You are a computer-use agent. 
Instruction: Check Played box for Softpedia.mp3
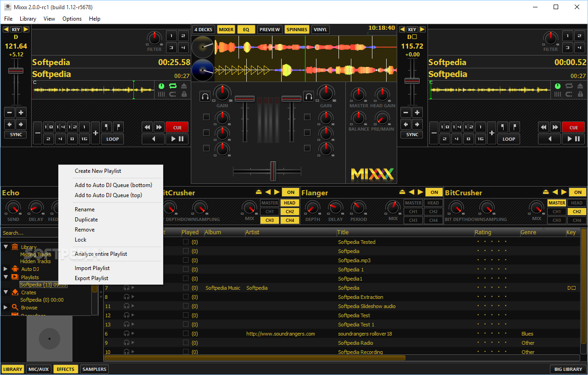point(186,260)
